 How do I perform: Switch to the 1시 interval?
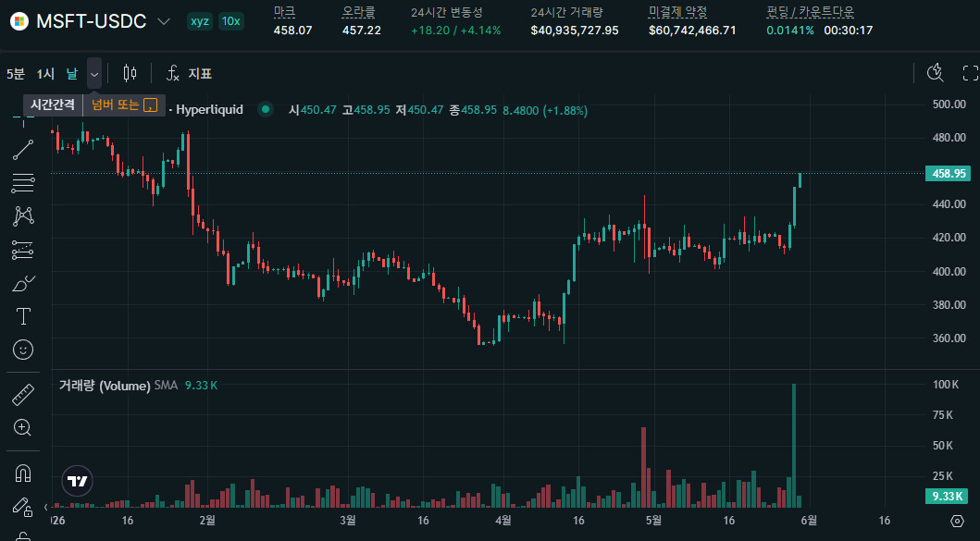tap(45, 74)
